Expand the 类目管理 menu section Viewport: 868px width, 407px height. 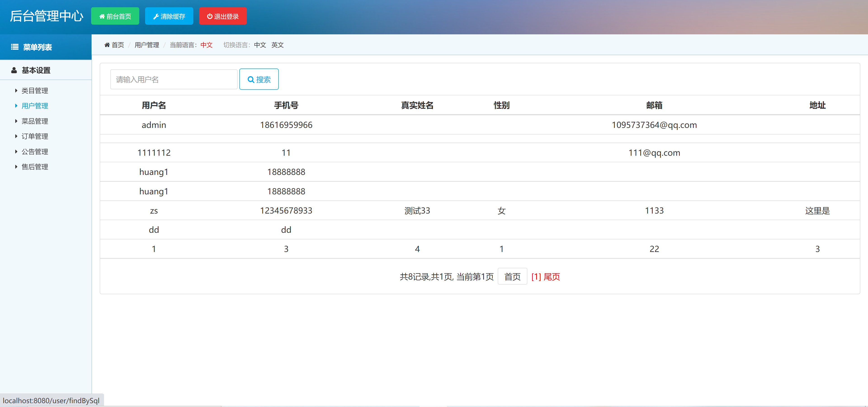click(35, 90)
